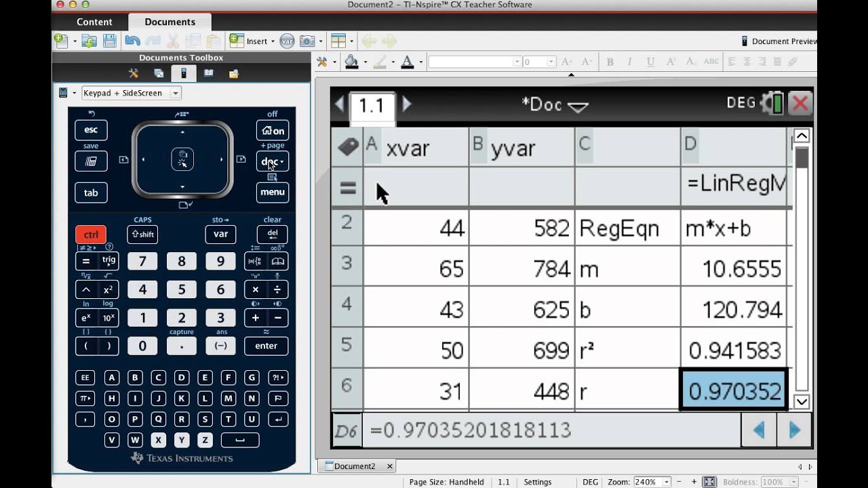This screenshot has width=868, height=488.
Task: Click the handheld settings gear battery icon
Action: tap(772, 103)
